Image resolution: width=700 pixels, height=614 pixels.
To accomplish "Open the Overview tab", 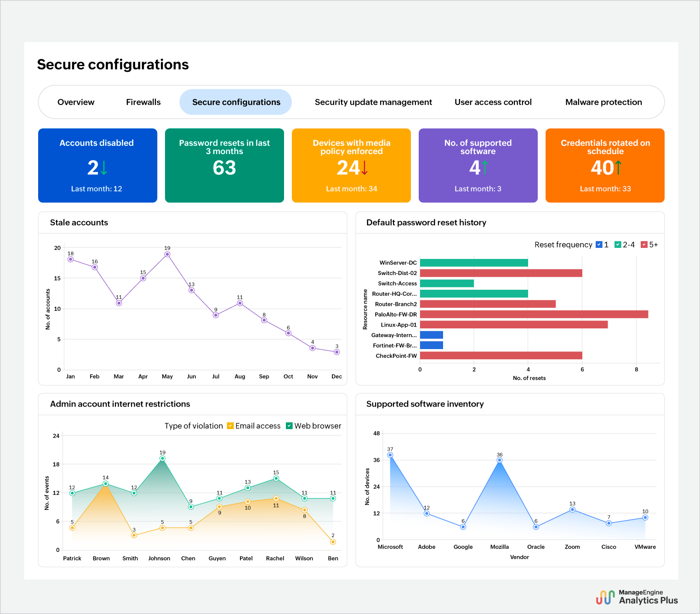I will tap(76, 102).
